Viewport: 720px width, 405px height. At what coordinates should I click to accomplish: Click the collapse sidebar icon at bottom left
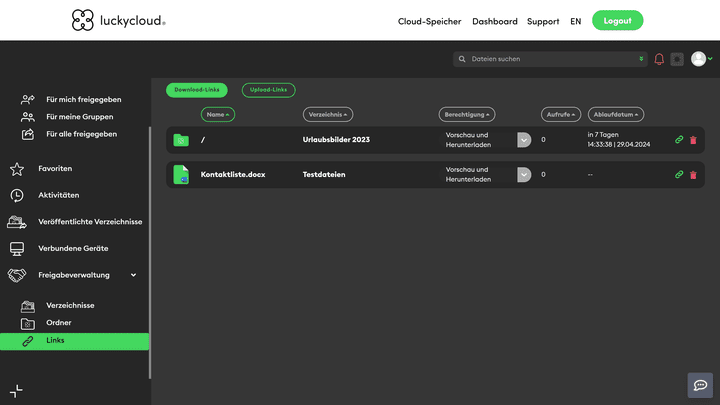tap(16, 391)
